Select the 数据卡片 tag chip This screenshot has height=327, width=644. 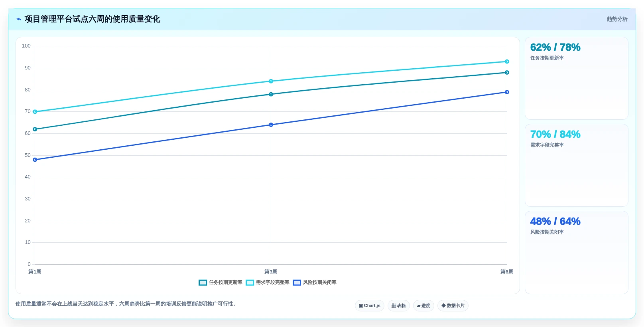[x=453, y=306]
